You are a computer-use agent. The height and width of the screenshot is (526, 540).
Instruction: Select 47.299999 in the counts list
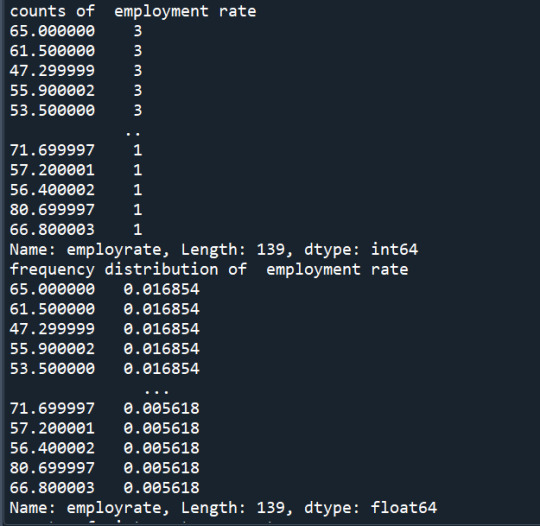coord(52,71)
